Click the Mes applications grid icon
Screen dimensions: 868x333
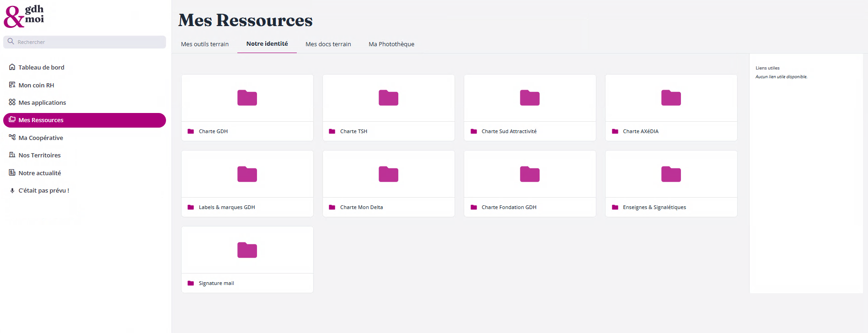pos(12,102)
